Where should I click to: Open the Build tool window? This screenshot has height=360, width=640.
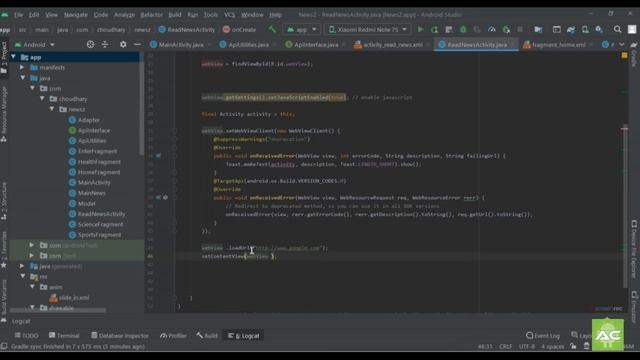pyautogui.click(x=207, y=336)
